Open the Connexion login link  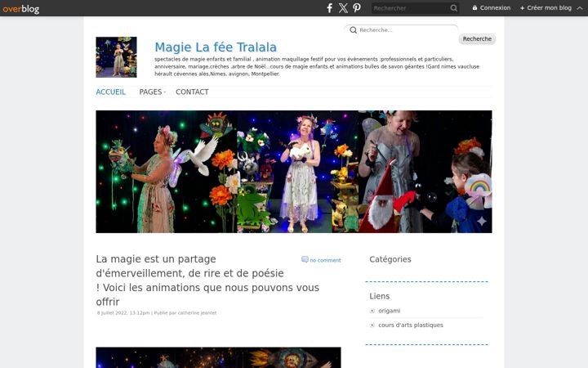tap(495, 8)
